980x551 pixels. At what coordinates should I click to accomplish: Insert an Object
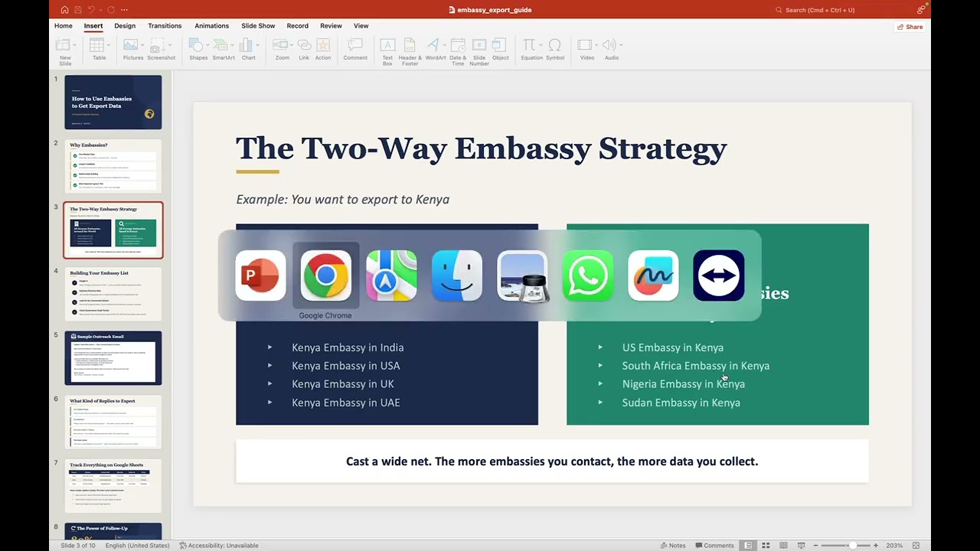click(500, 50)
